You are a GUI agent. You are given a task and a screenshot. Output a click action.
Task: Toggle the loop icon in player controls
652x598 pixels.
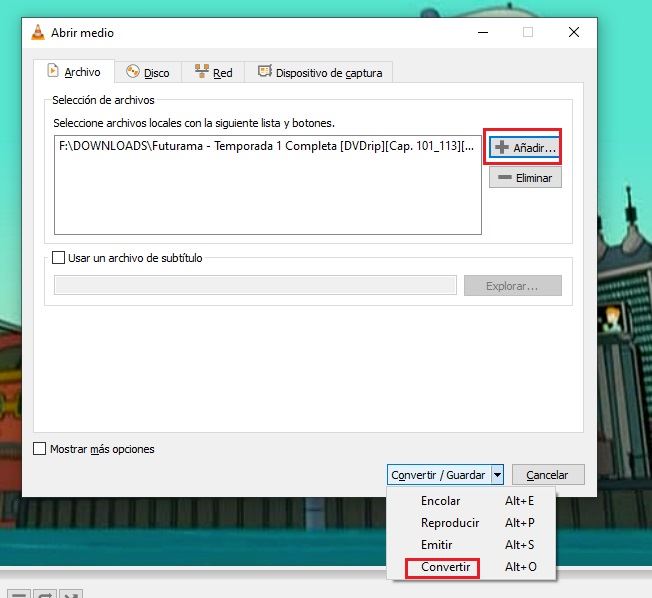pos(44,594)
